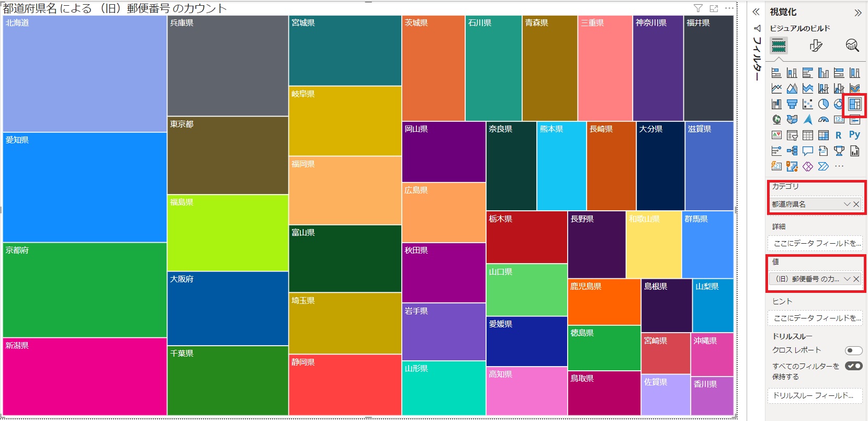Enter focus mode for the treemap
The image size is (868, 421).
(x=714, y=8)
